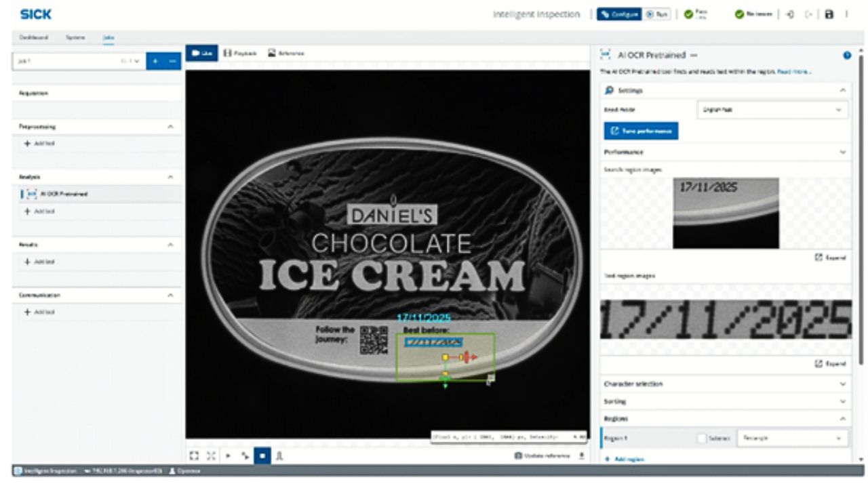
Task: Open the Region 1 shape dropdown
Action: 791,439
